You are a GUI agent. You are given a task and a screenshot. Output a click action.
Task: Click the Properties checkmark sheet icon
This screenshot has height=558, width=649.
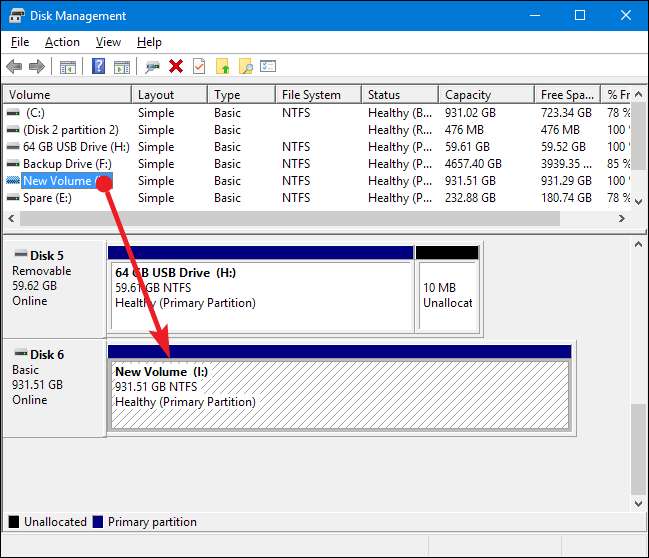[199, 66]
